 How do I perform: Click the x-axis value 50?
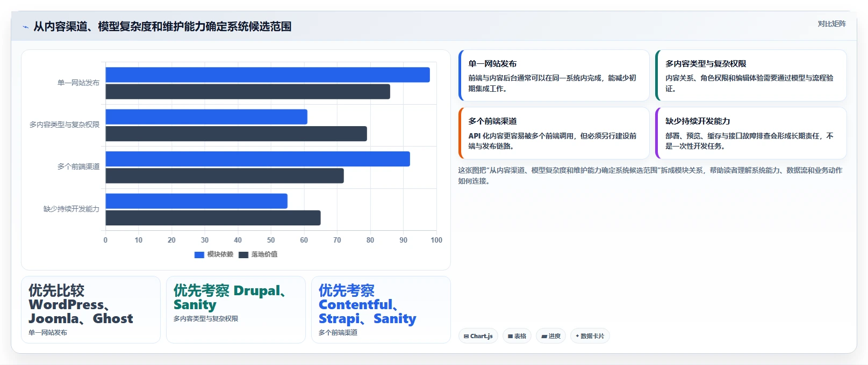[x=271, y=240]
